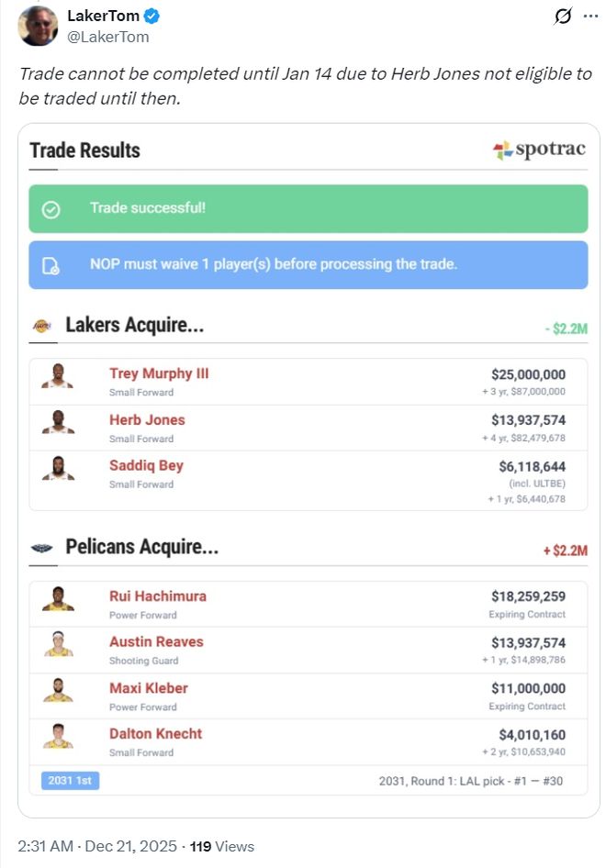Click Saddiq Bey's headshot thumbnail
606x868 pixels.
58,468
